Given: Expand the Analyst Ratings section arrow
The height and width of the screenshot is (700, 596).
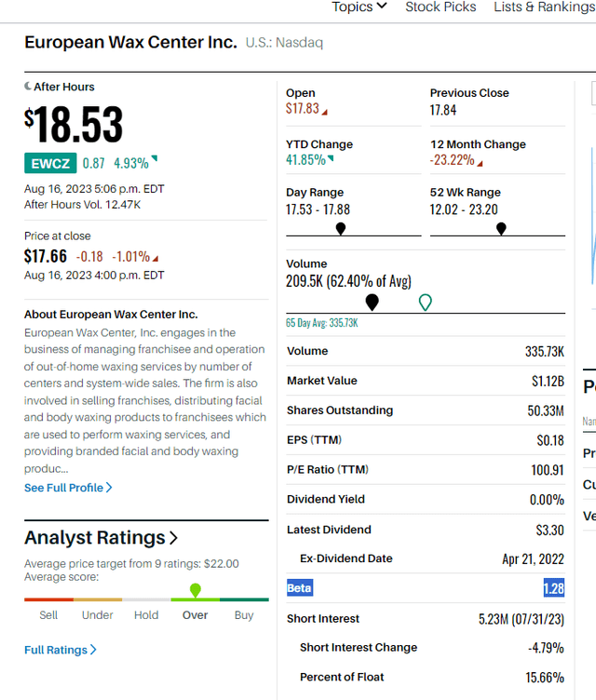Looking at the screenshot, I should [173, 538].
